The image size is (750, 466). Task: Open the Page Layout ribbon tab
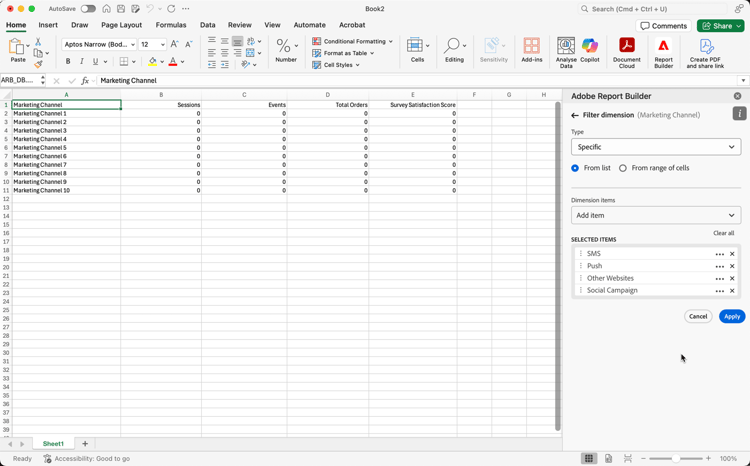(121, 25)
